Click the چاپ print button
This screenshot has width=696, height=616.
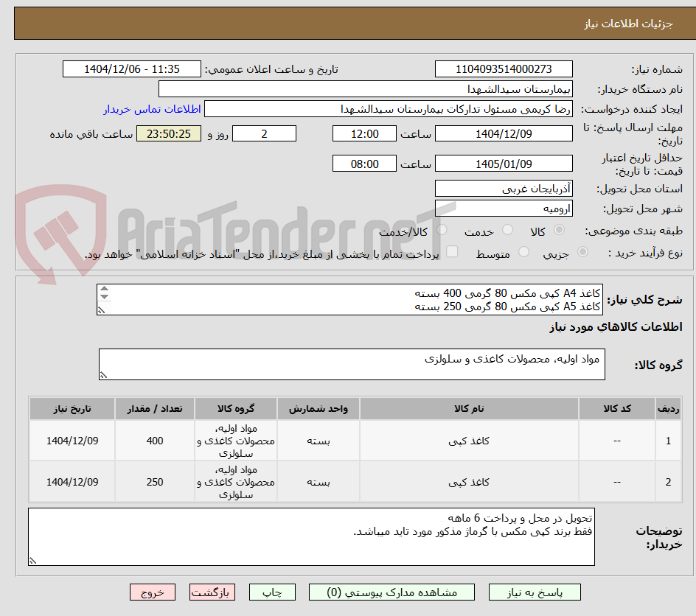(x=272, y=592)
